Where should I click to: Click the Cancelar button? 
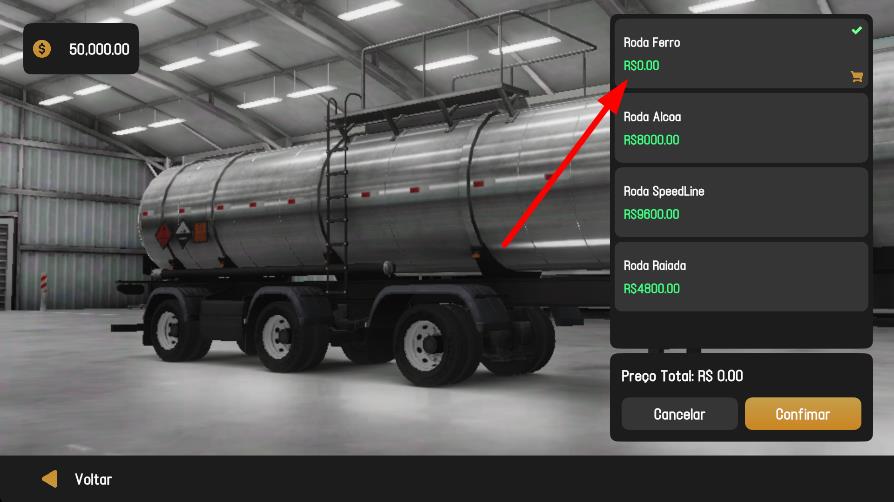coord(679,414)
